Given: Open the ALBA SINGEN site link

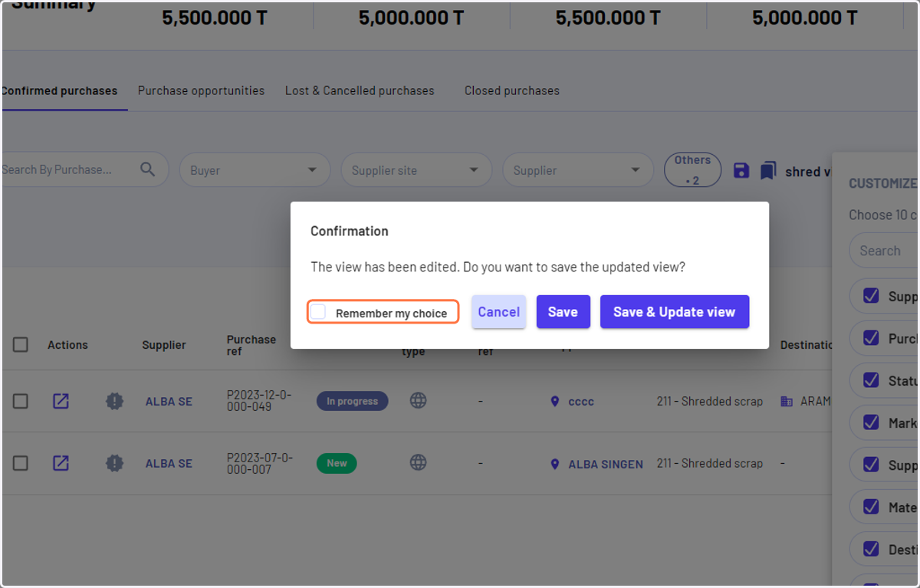Looking at the screenshot, I should (x=606, y=464).
